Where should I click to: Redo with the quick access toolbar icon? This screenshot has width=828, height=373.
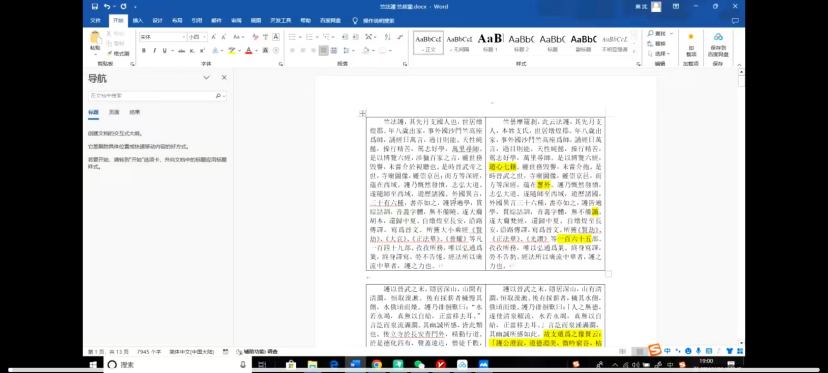(123, 6)
